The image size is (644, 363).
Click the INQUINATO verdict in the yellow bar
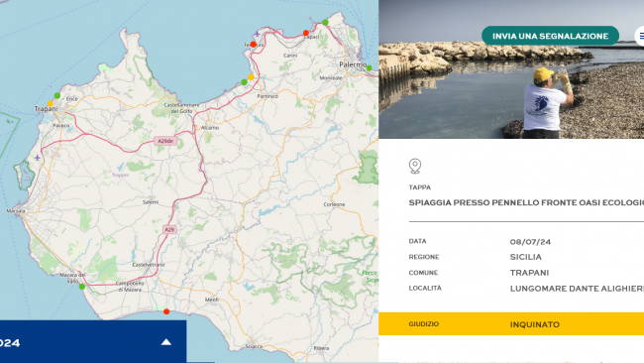pyautogui.click(x=535, y=324)
